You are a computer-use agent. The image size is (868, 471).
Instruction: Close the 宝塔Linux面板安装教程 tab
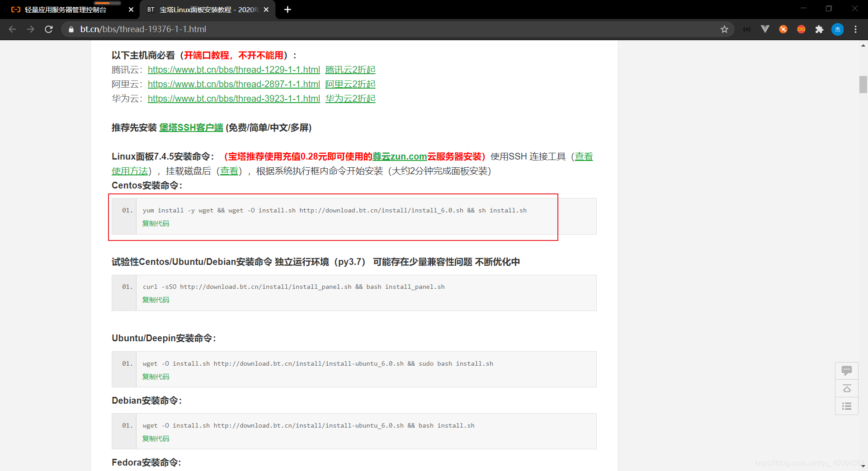266,9
